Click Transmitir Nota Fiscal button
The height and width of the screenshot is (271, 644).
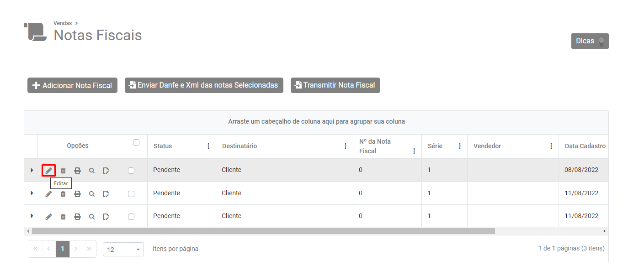[x=335, y=85]
